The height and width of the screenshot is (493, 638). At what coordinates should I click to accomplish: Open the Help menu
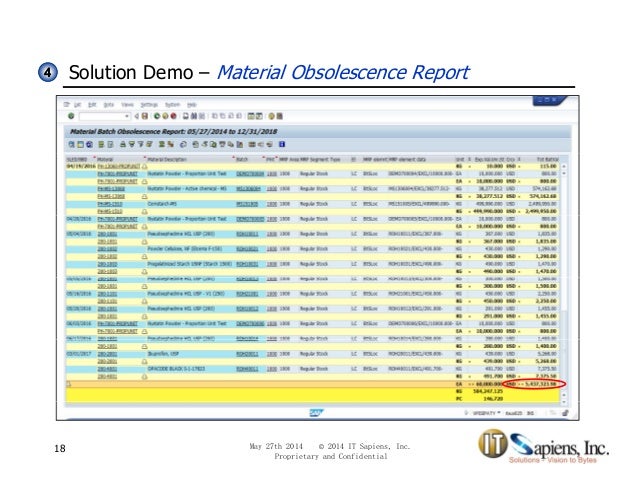[192, 105]
